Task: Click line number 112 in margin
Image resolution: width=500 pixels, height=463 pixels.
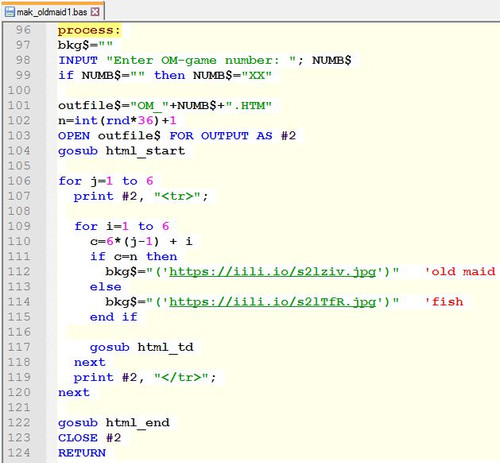Action: tap(19, 271)
